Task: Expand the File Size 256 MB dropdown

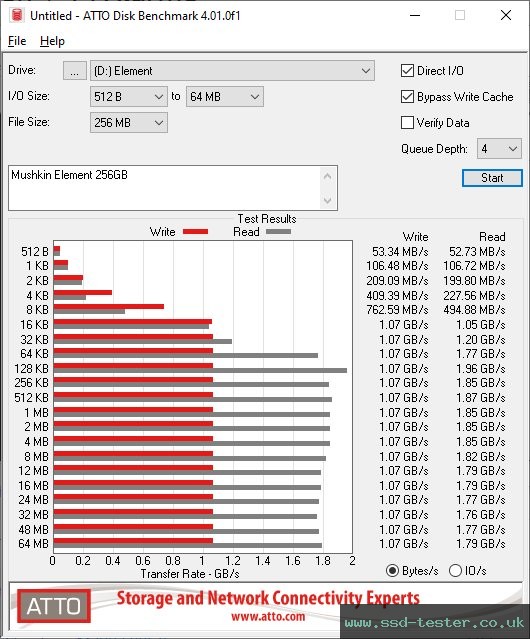Action: (129, 123)
